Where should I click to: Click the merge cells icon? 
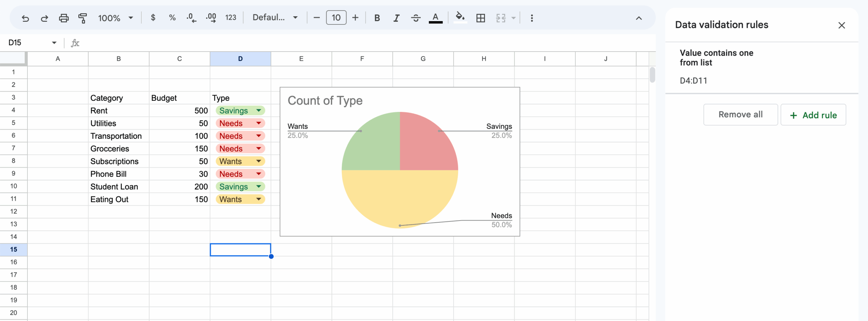(x=501, y=18)
